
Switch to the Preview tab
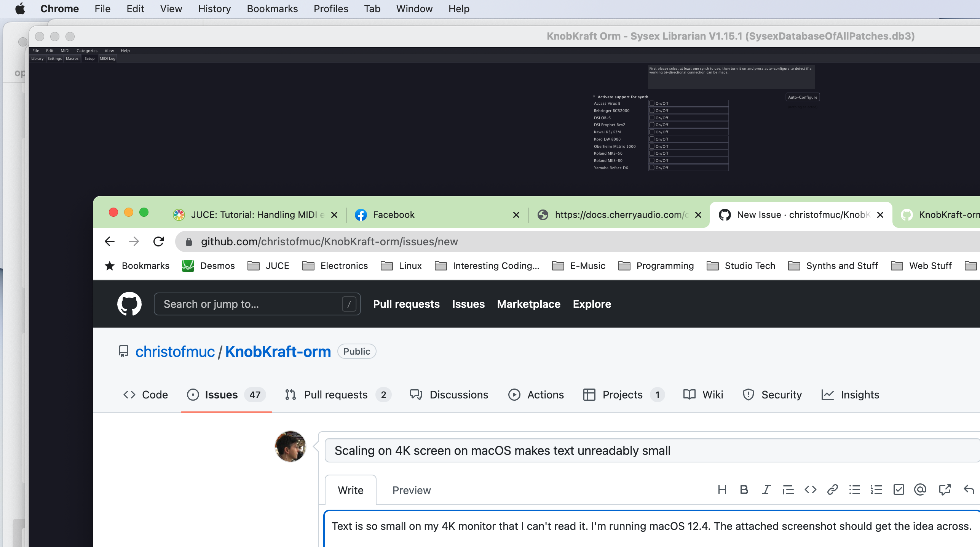(x=411, y=490)
